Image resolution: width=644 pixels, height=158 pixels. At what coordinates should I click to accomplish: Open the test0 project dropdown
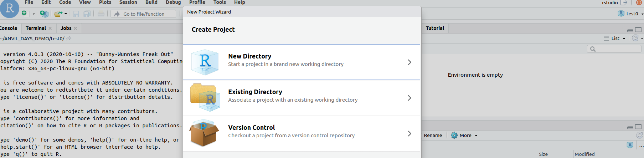click(x=630, y=14)
